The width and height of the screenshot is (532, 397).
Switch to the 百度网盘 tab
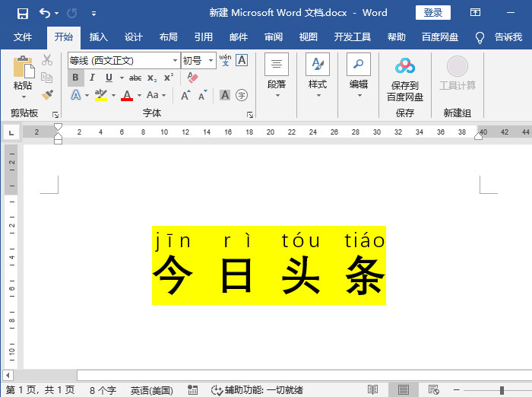pos(440,37)
